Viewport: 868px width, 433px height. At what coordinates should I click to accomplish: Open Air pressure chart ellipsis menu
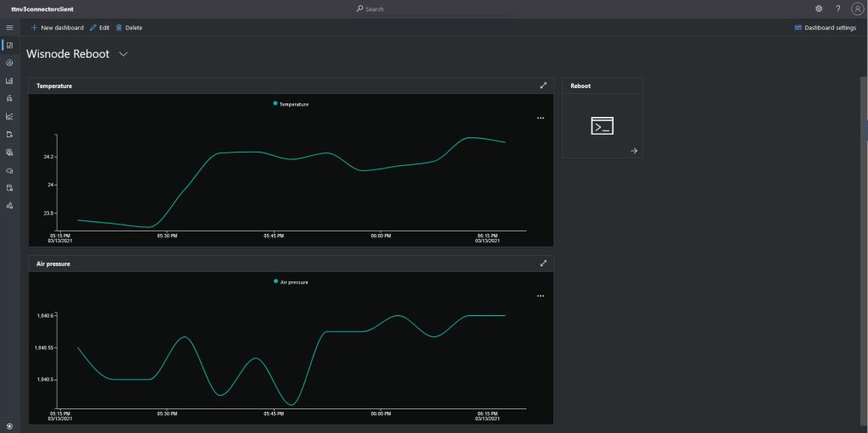pos(540,296)
